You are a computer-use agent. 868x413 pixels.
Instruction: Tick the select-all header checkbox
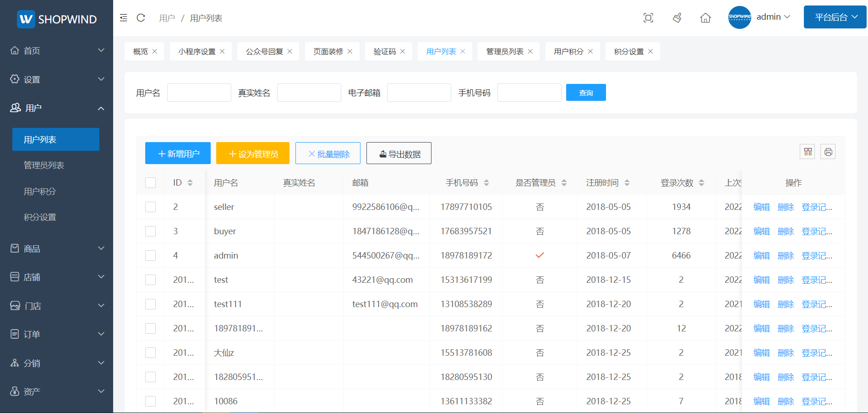click(150, 183)
